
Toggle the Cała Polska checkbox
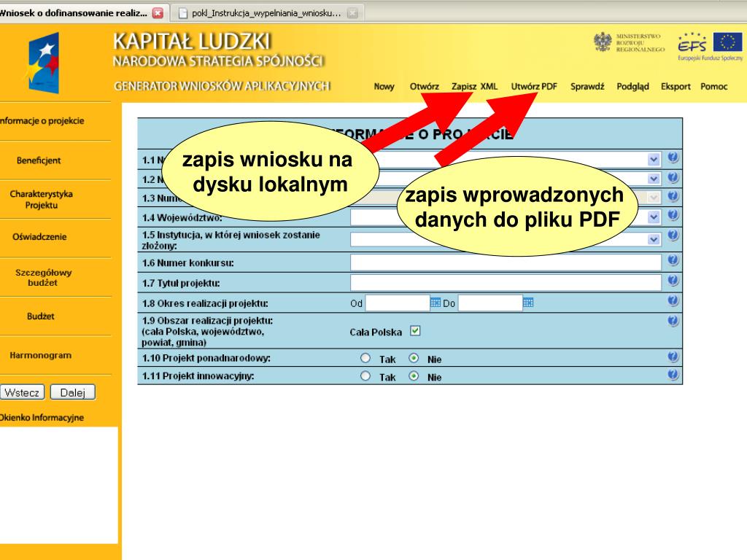point(415,331)
